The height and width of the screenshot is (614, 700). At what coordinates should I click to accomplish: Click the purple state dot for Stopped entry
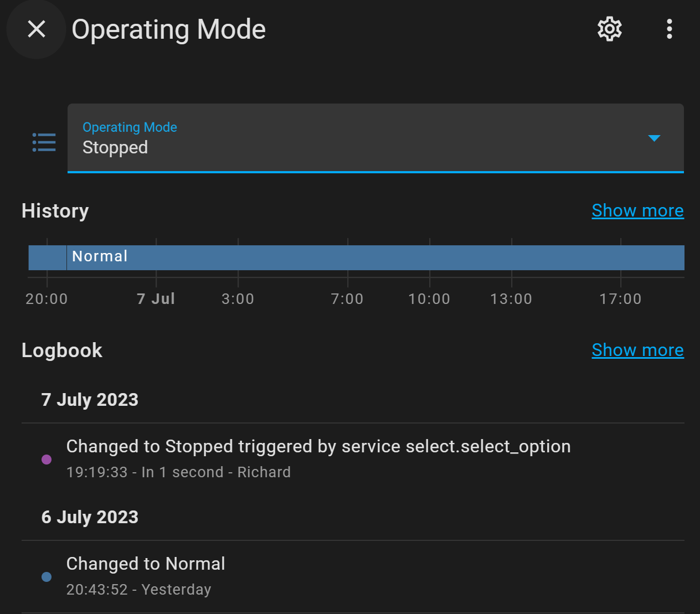point(47,459)
